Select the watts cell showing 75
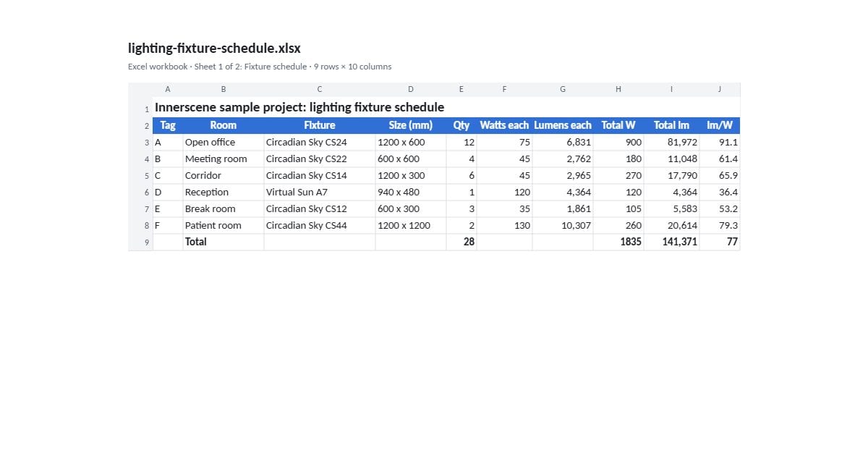The width and height of the screenshot is (868, 456). point(504,143)
